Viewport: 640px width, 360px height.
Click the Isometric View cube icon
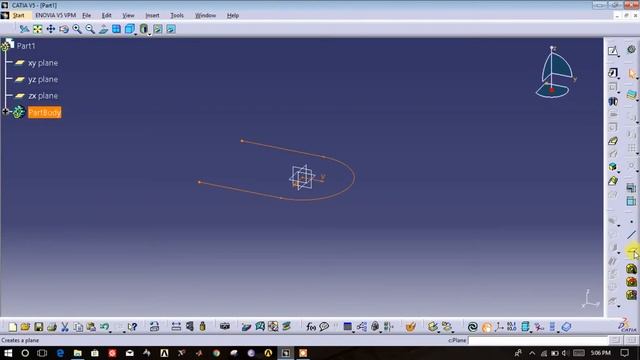pos(129,29)
